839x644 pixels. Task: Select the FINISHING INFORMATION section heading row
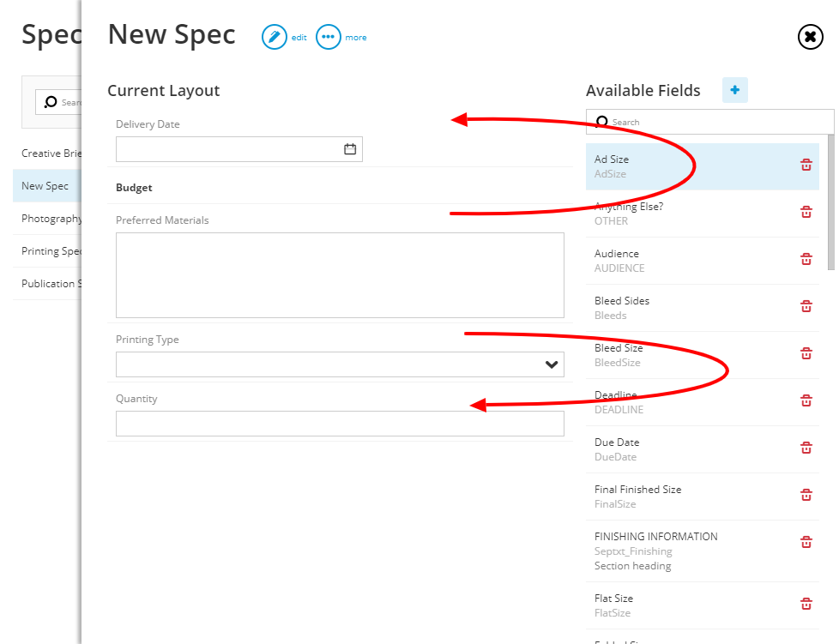click(x=703, y=551)
